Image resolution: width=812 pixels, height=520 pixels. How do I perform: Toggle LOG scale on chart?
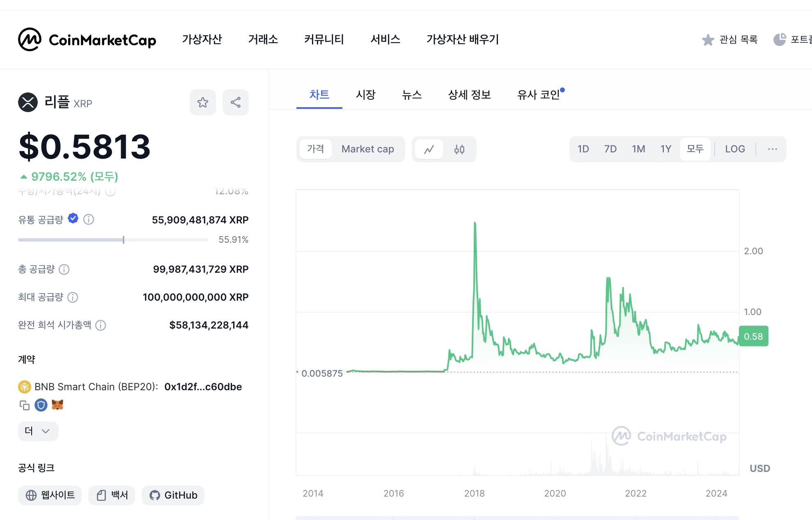[735, 149]
